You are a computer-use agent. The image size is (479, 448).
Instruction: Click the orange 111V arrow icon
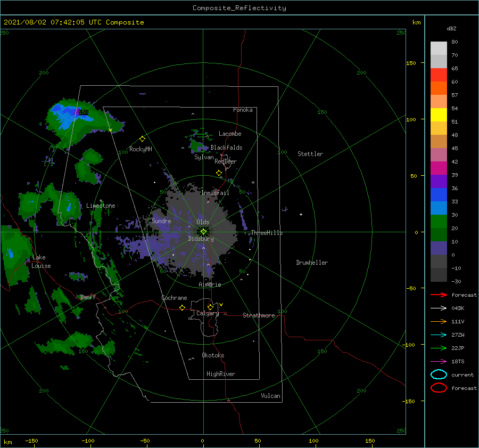tap(439, 321)
